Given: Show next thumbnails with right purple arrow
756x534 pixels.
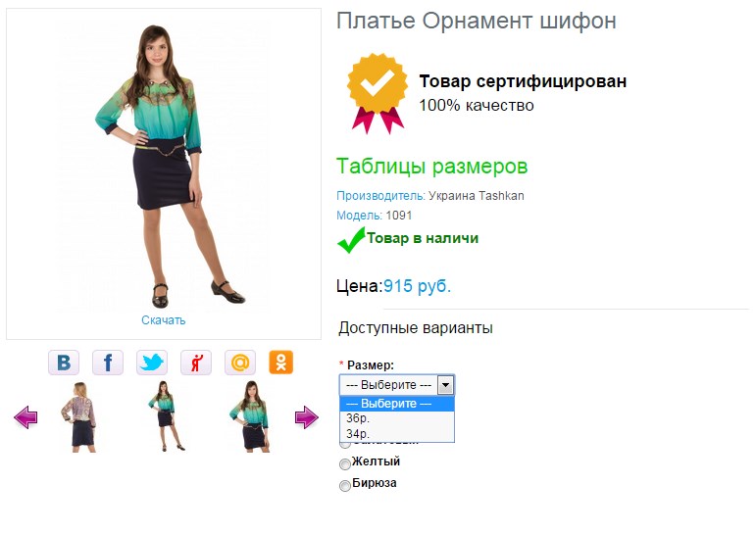Looking at the screenshot, I should coord(307,416).
